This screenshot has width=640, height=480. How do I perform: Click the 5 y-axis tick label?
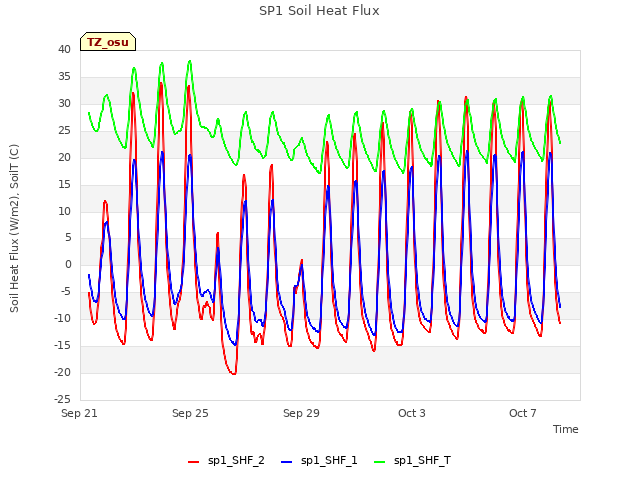click(68, 238)
